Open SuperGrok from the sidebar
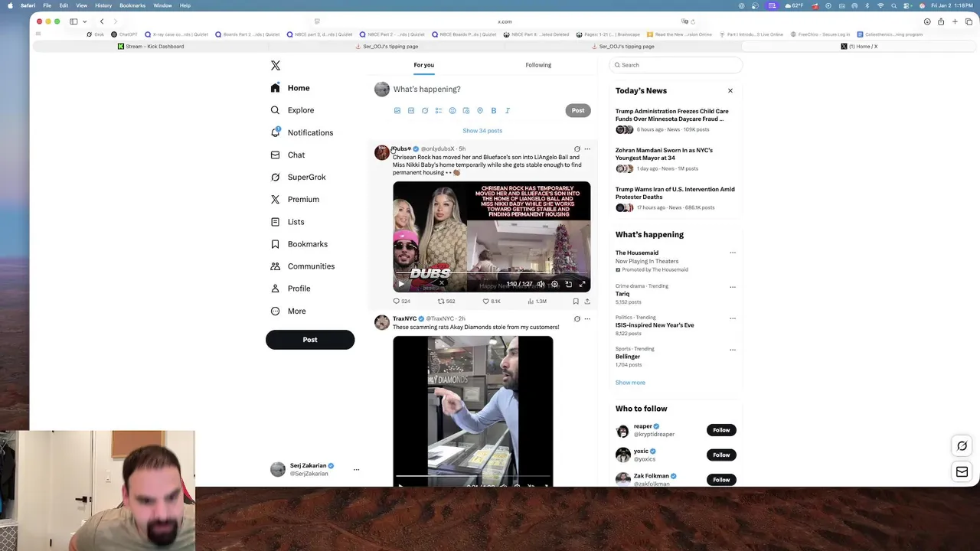This screenshot has height=551, width=980. click(x=299, y=177)
